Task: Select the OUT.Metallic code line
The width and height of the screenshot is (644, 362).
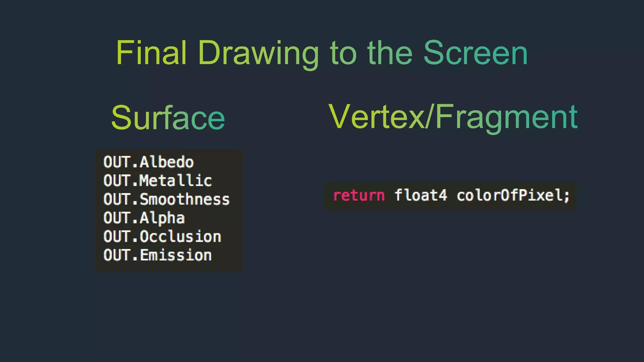Action: click(158, 181)
